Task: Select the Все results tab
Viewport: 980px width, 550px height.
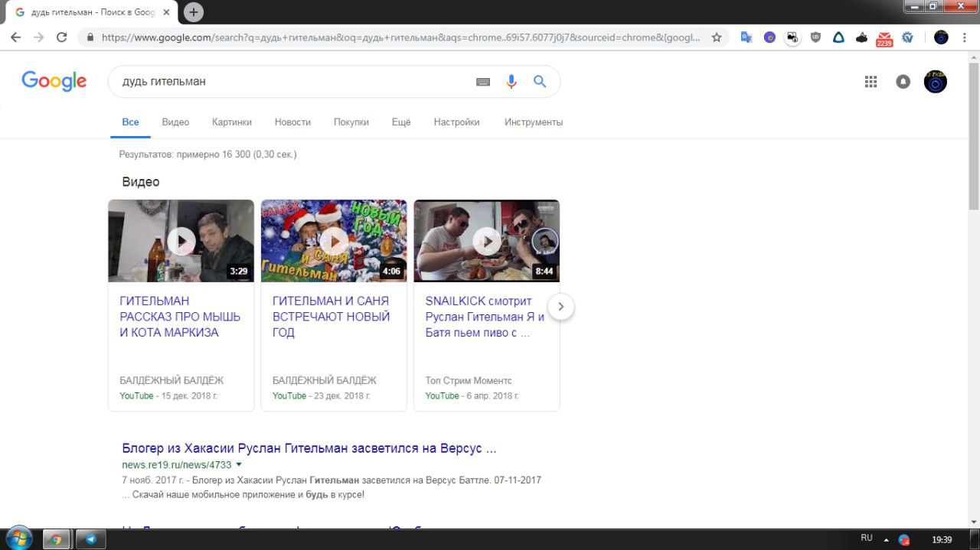Action: pyautogui.click(x=130, y=122)
